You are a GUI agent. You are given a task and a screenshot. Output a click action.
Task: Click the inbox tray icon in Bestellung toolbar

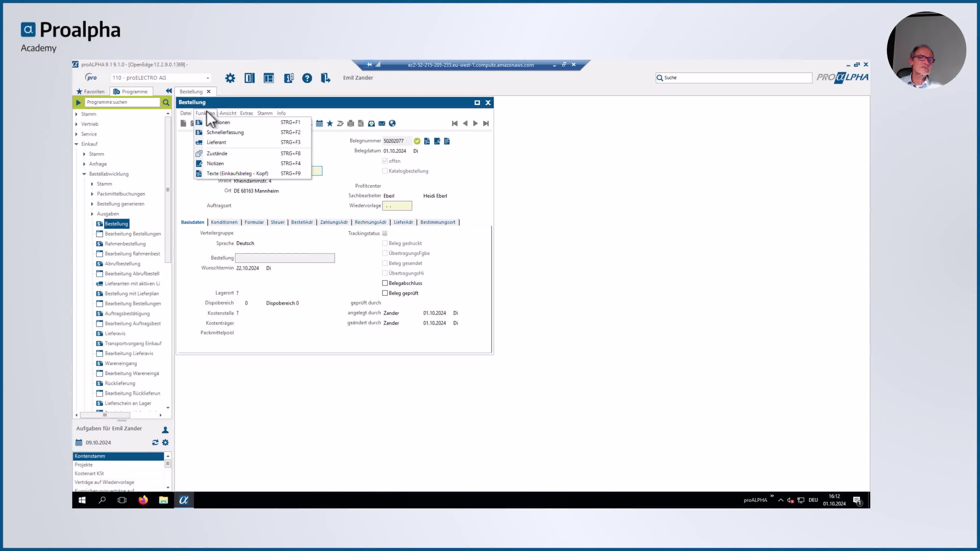pos(371,123)
